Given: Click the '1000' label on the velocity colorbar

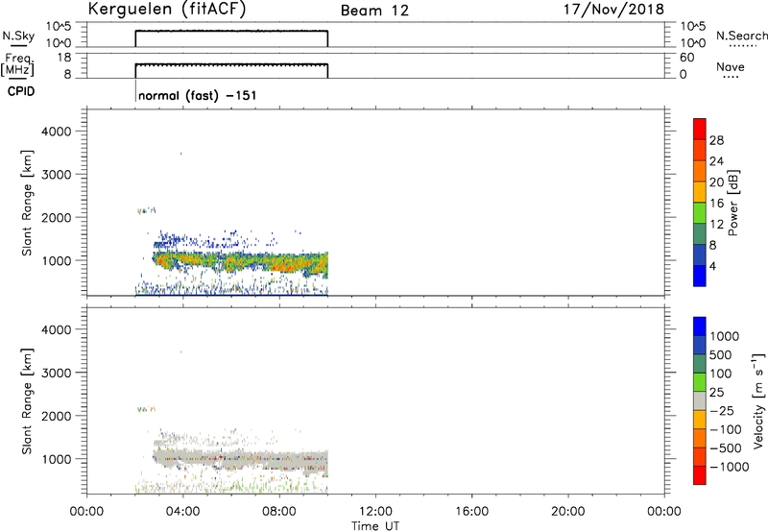Looking at the screenshot, I should click(x=725, y=336).
